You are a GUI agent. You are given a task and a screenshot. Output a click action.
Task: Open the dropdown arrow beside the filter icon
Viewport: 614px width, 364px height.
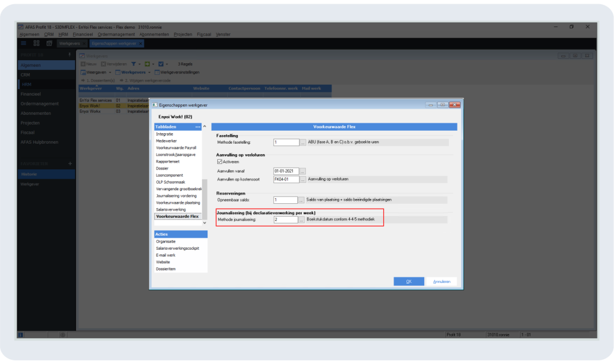tap(139, 64)
